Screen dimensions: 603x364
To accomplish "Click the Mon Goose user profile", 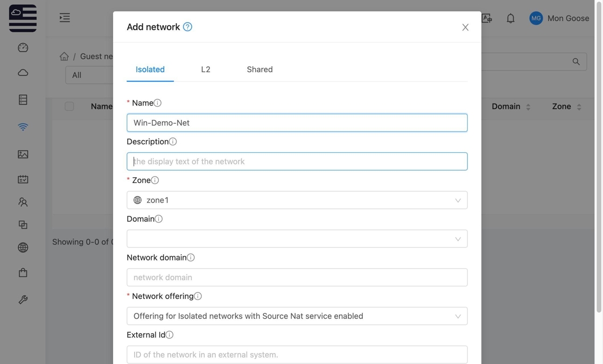I will 559,18.
